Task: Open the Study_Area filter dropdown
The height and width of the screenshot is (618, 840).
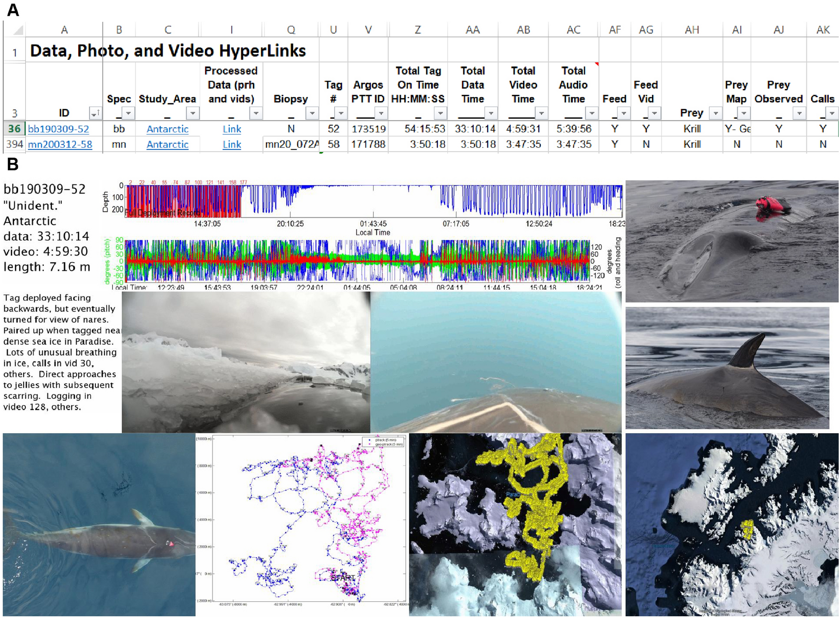Action: click(192, 113)
